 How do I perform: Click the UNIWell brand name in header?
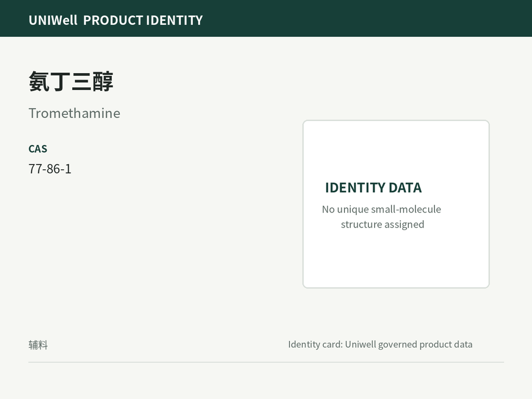[x=53, y=20]
